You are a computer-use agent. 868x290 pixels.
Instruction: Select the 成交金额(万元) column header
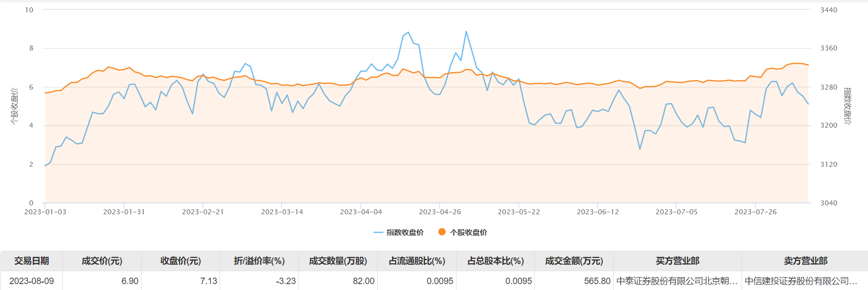pos(574,261)
